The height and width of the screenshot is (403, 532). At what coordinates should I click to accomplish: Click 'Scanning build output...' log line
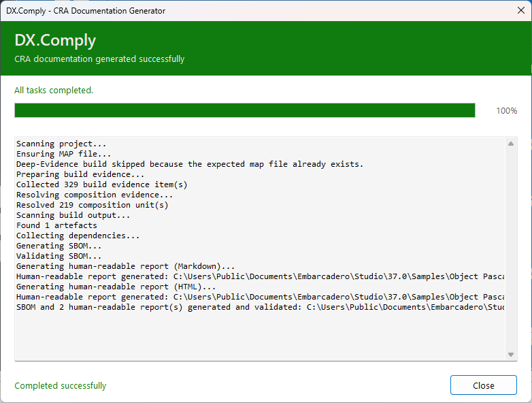pyautogui.click(x=73, y=215)
